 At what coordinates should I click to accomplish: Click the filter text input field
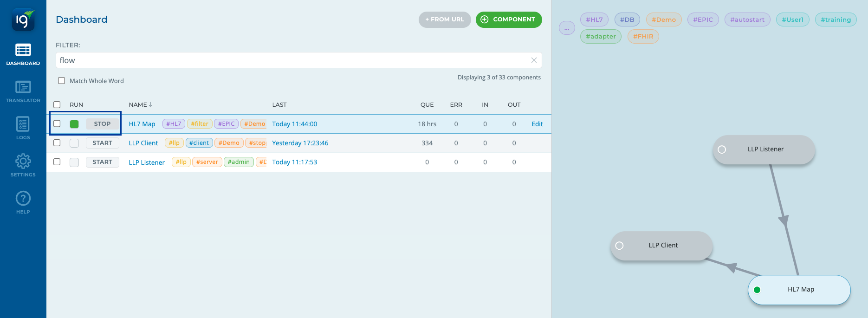click(x=292, y=60)
